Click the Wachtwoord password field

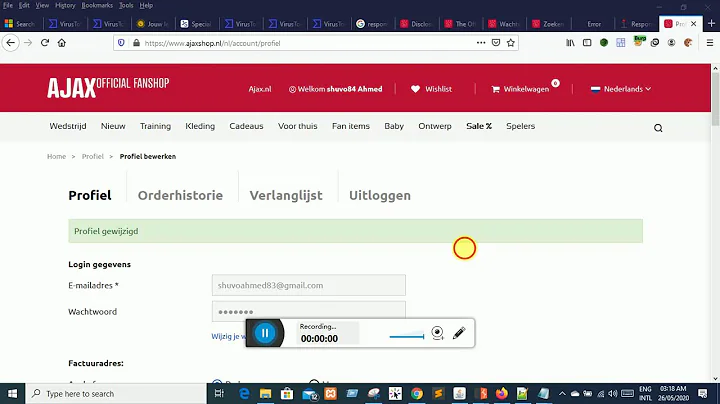(309, 311)
